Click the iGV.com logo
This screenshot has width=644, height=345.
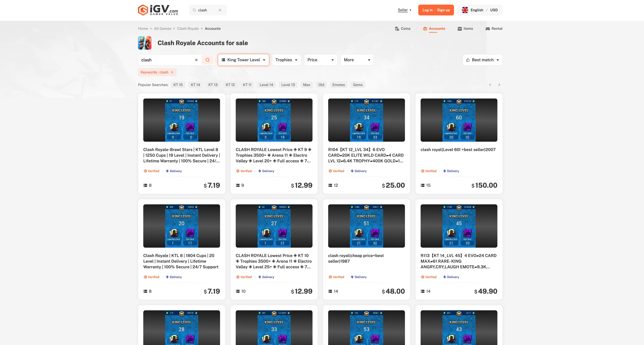coord(158,10)
